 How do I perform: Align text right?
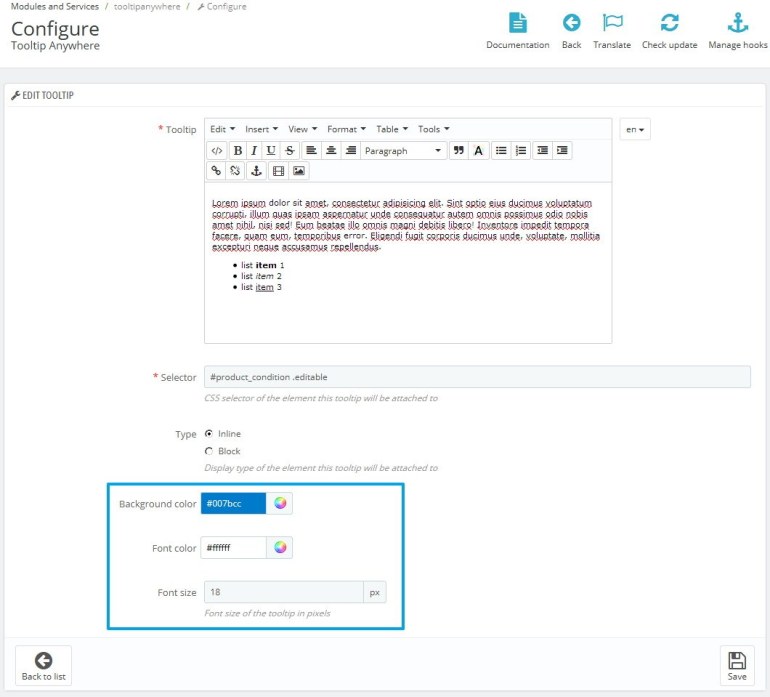click(351, 151)
